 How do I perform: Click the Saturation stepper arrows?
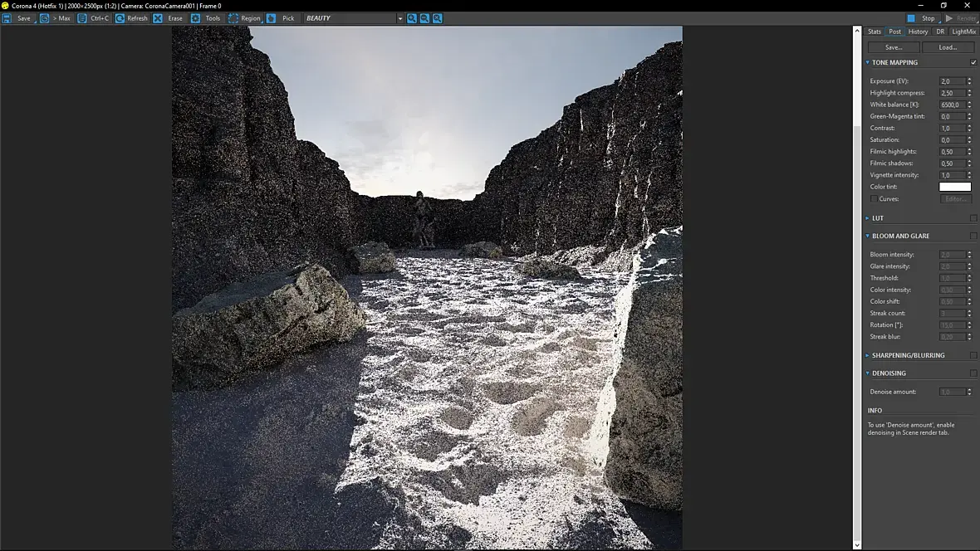tap(969, 140)
